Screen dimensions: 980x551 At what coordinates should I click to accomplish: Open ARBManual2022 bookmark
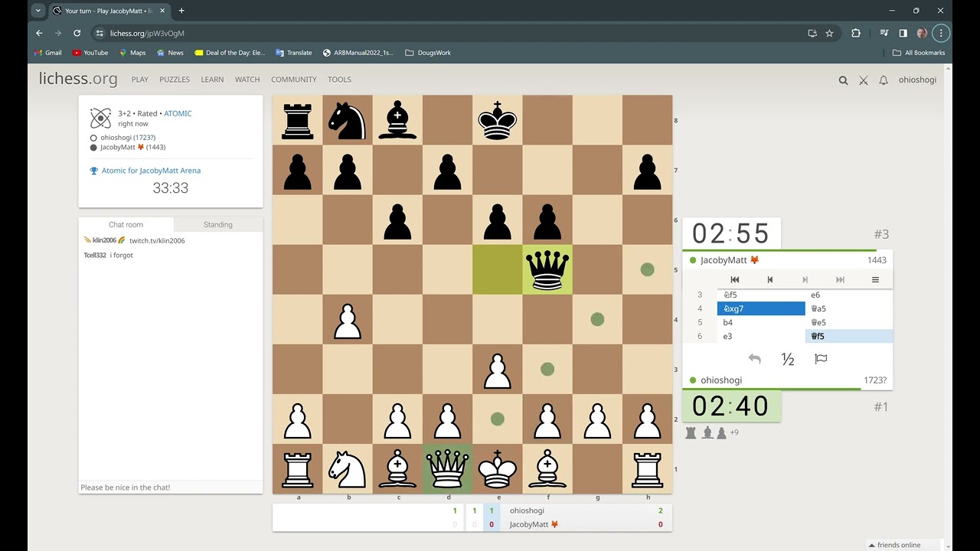click(x=358, y=53)
